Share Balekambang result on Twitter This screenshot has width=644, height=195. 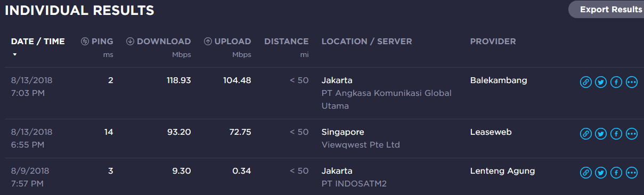click(601, 82)
